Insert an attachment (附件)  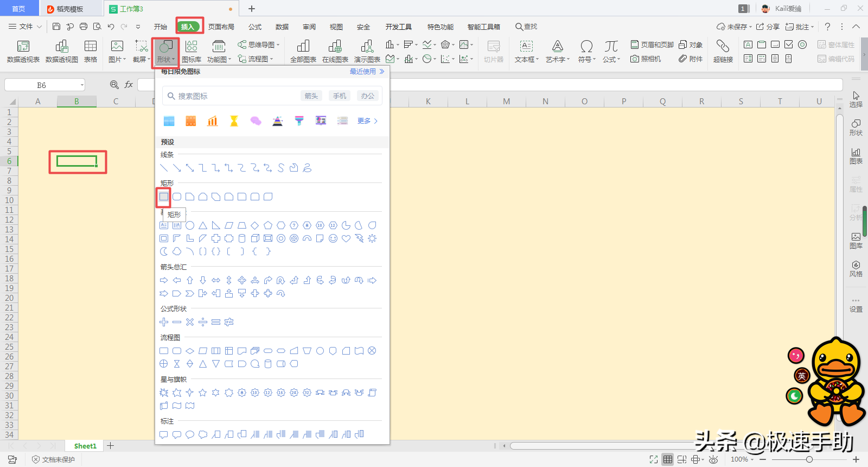691,59
